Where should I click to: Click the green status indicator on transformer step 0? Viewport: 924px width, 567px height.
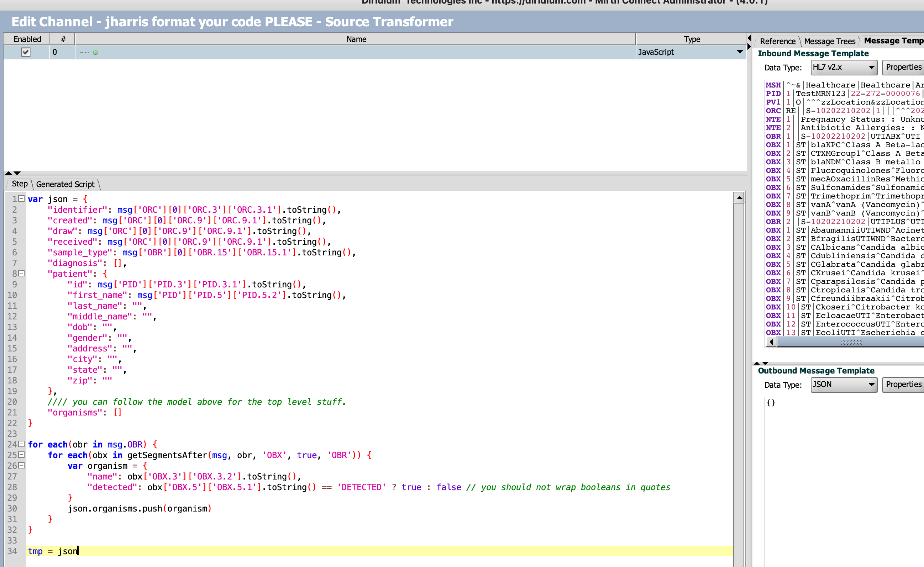(96, 52)
